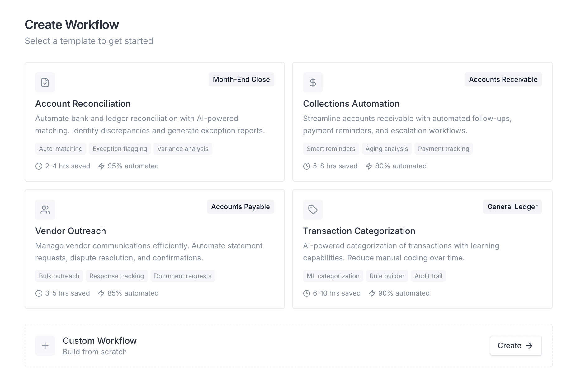Open the Account Reconciliation template title
The image size is (576, 392).
click(x=83, y=104)
